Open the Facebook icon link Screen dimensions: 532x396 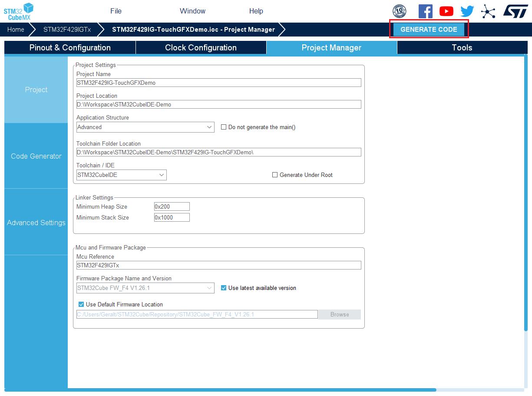tap(425, 11)
